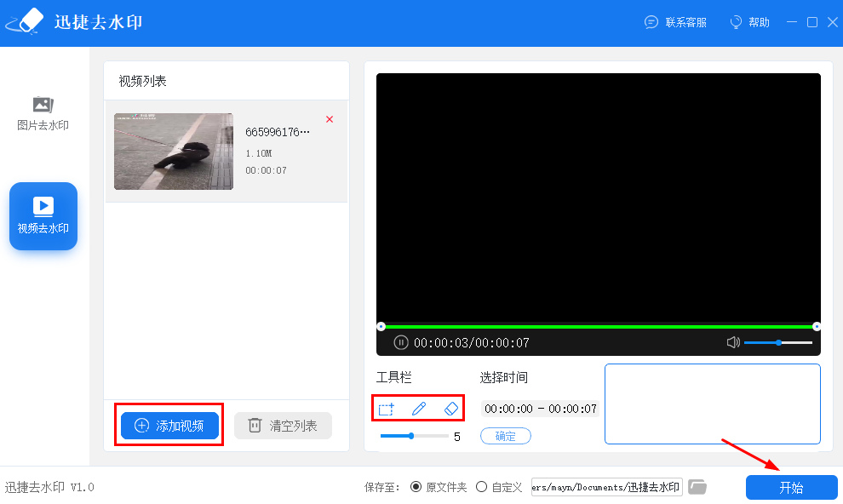The width and height of the screenshot is (843, 504).
Task: Click the version label V1.0
Action: 83,487
